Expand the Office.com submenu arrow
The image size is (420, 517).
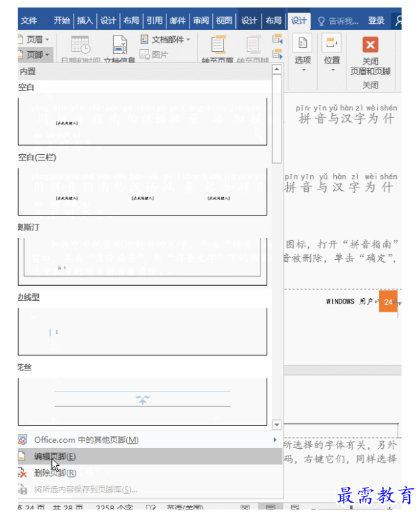coord(275,440)
